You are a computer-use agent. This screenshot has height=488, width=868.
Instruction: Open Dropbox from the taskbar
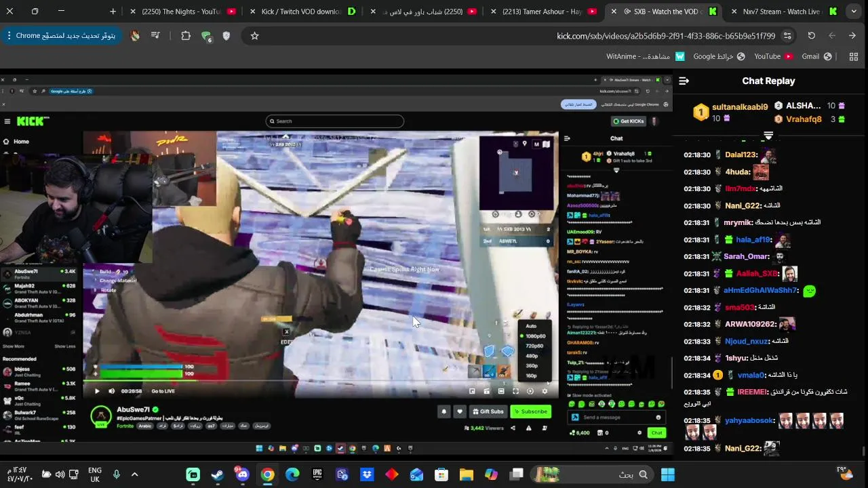[x=367, y=474]
